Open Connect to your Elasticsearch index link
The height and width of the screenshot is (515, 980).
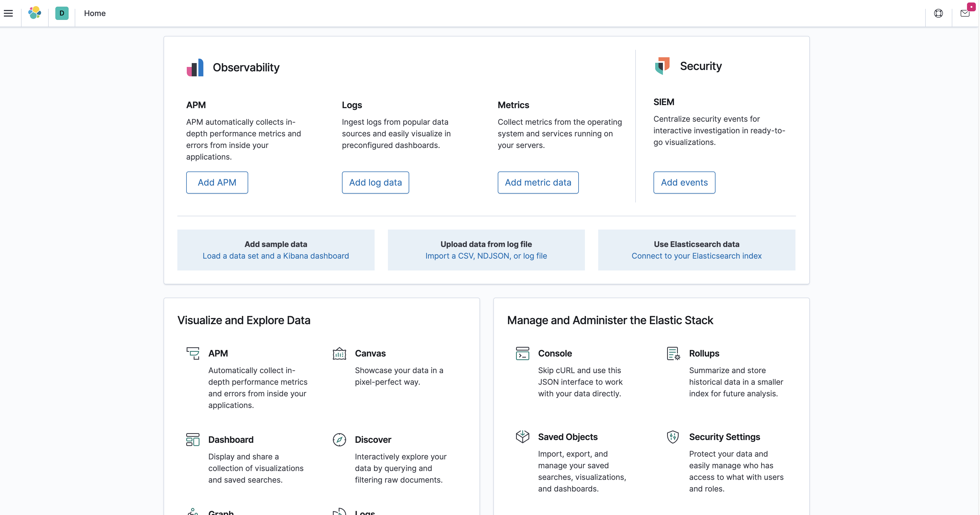tap(696, 256)
